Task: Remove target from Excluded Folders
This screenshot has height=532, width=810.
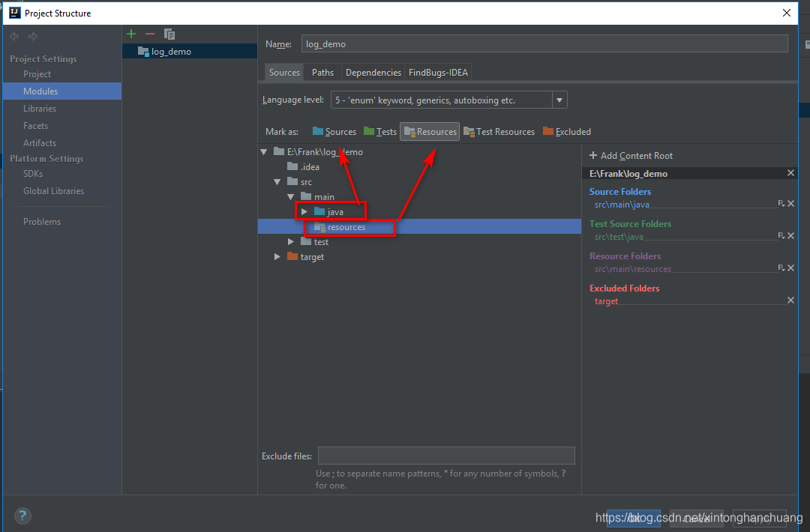Action: point(790,300)
